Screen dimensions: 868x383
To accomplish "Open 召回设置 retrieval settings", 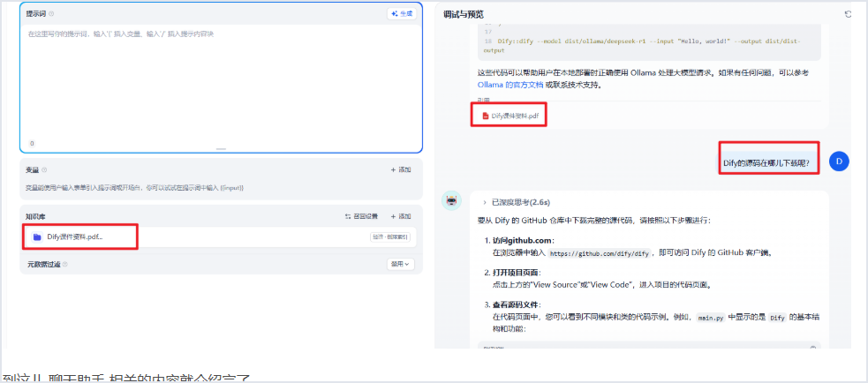I will coord(361,216).
